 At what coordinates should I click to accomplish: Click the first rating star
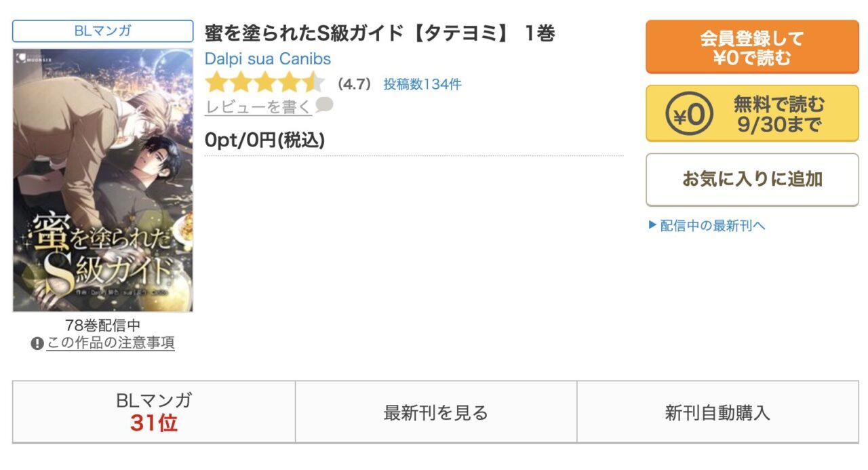click(x=216, y=84)
